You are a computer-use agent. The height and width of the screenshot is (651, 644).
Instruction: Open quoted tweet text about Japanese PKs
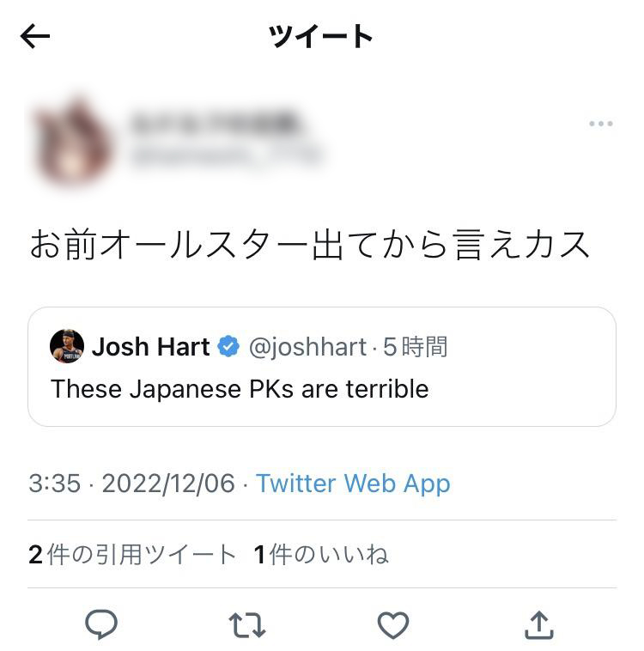coord(240,389)
